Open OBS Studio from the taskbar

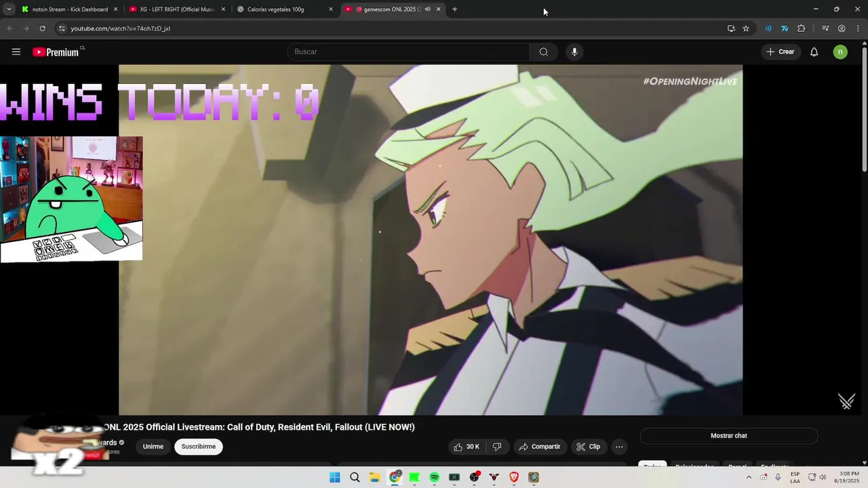[x=474, y=477]
